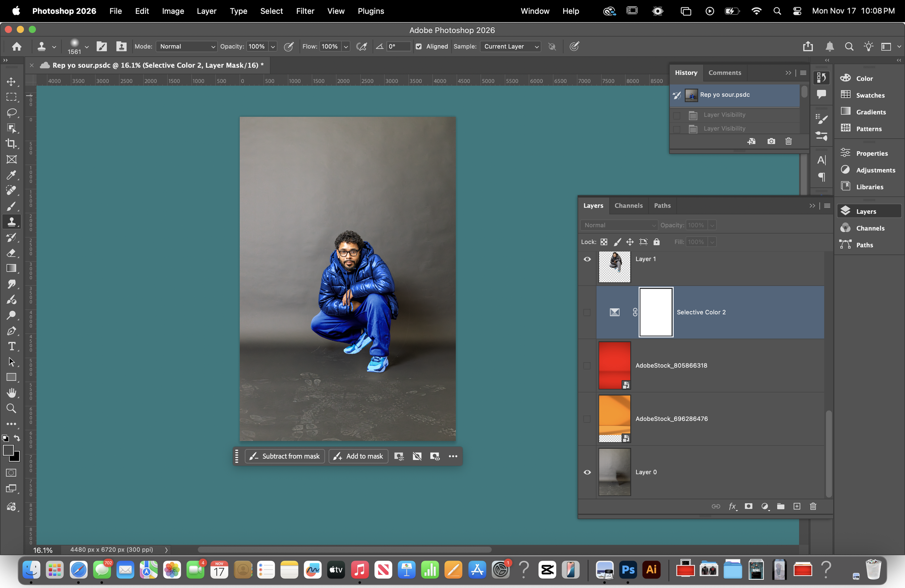Open Illustrator from the Dock
This screenshot has width=905, height=588.
click(x=651, y=570)
